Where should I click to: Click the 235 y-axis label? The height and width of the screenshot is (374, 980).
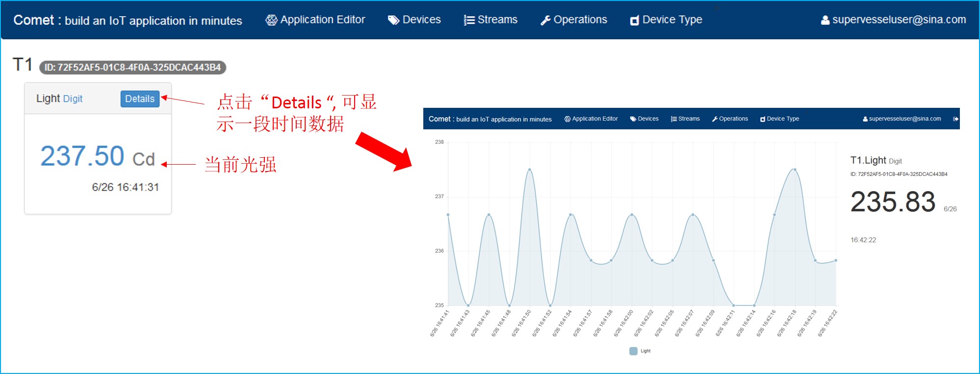(439, 305)
